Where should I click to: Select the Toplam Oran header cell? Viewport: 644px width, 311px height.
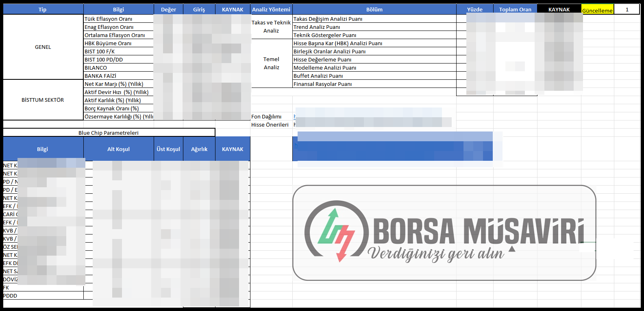[x=515, y=9]
